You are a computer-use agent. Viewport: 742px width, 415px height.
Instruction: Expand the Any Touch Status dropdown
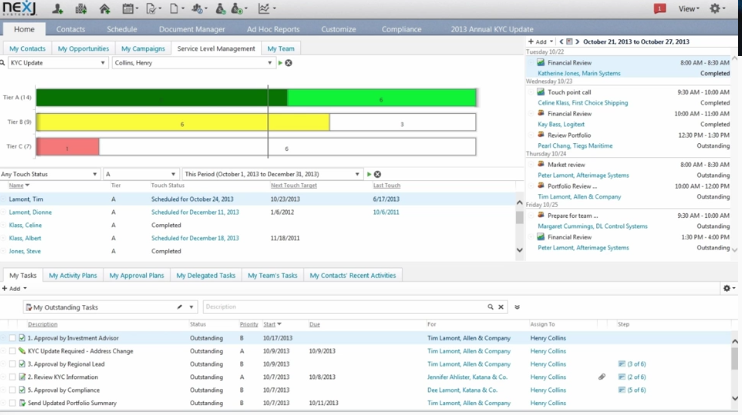[x=97, y=174]
